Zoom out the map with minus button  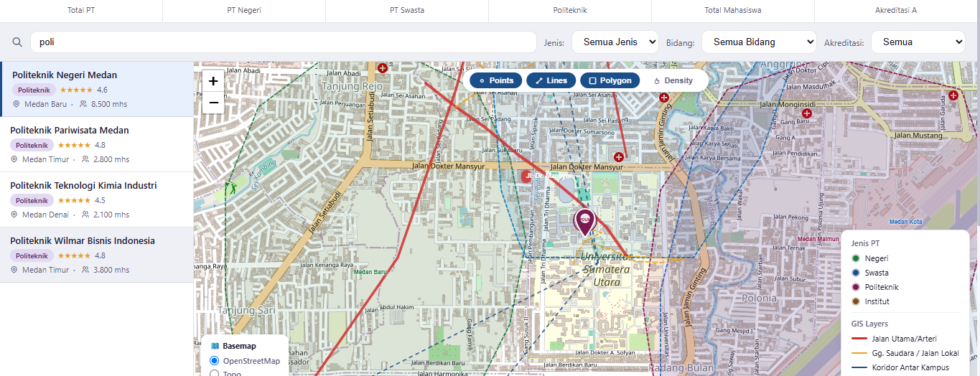pos(213,103)
